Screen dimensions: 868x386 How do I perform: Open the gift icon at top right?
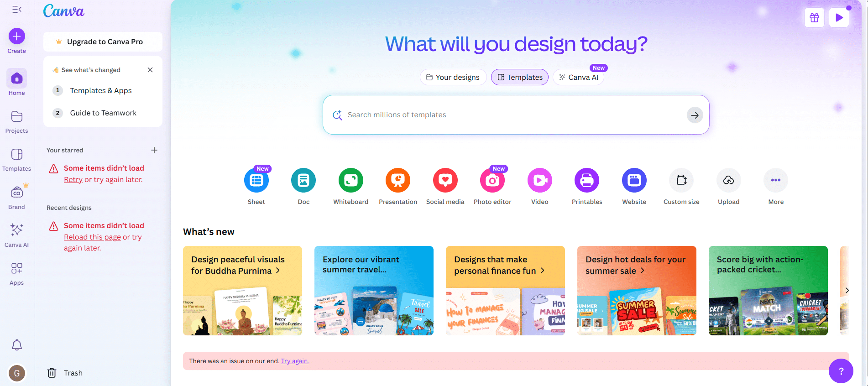click(815, 18)
